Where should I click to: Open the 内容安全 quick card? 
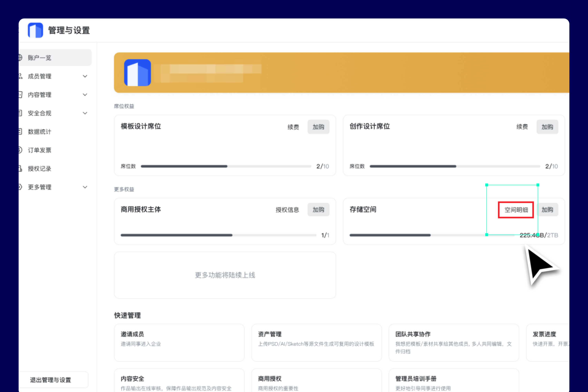coord(179,380)
